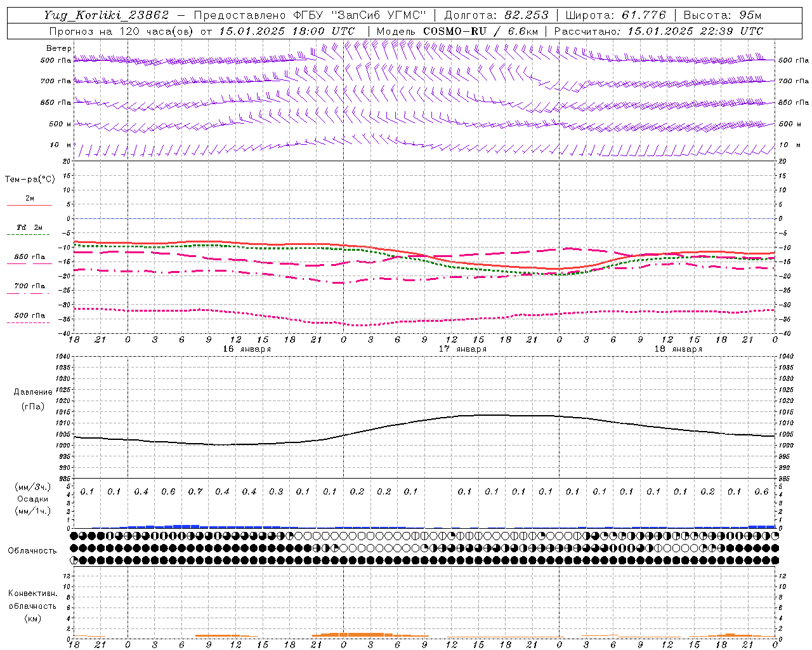Click the Рассчитано: 15.01.2025 22:39 UTC timestamp

point(658,31)
